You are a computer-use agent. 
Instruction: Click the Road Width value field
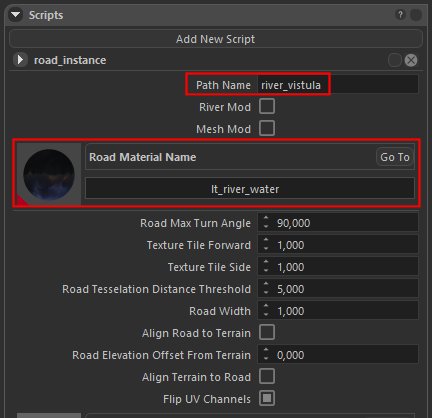338,311
